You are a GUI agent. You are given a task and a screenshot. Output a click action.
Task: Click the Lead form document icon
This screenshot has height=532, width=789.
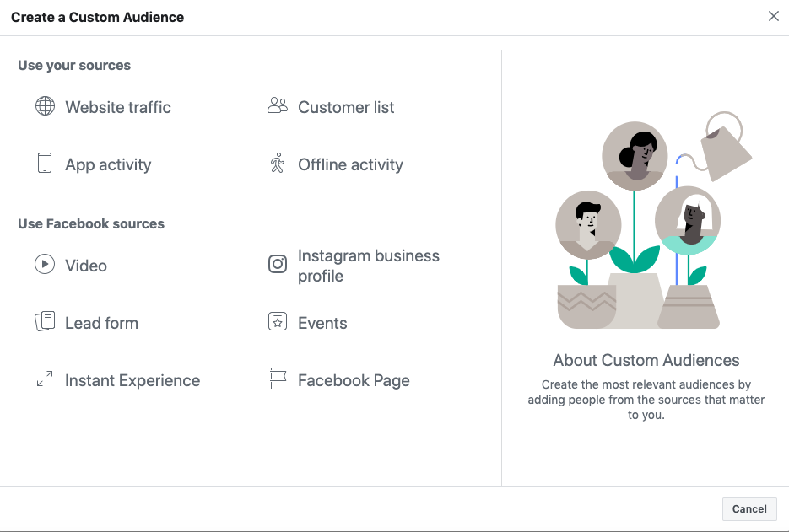point(45,321)
